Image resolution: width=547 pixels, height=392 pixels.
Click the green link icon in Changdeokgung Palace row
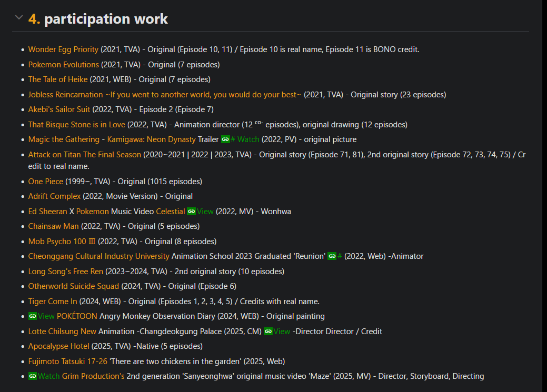tap(268, 331)
